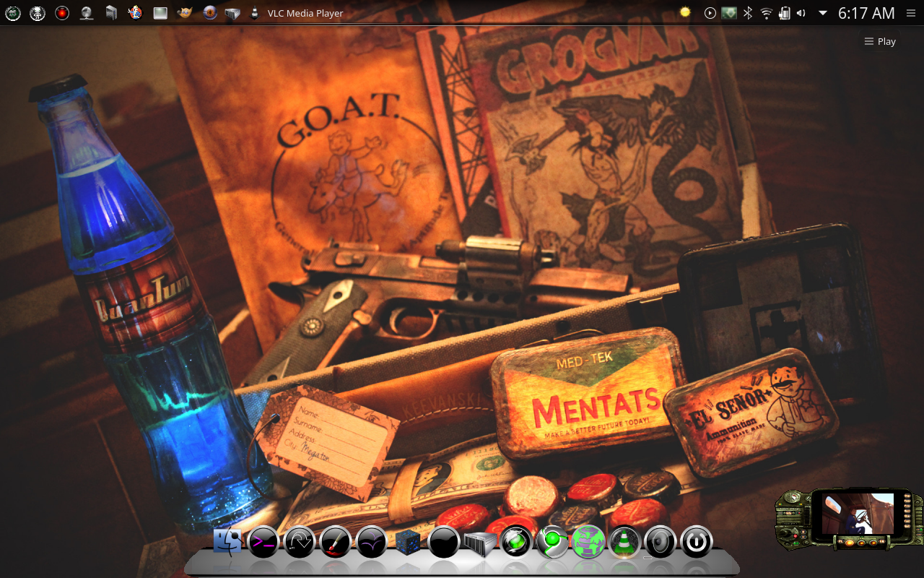Click the gray monitor icon in the top panel
The width and height of the screenshot is (924, 578).
160,13
